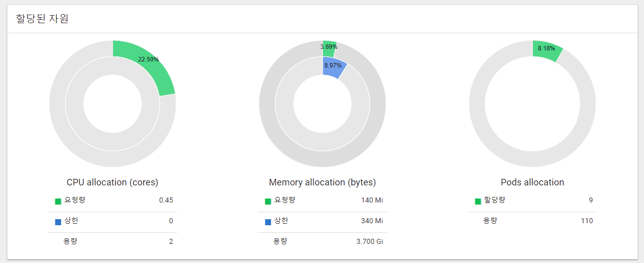Click the Pods allocation title
The height and width of the screenshot is (263, 644).
tap(532, 182)
